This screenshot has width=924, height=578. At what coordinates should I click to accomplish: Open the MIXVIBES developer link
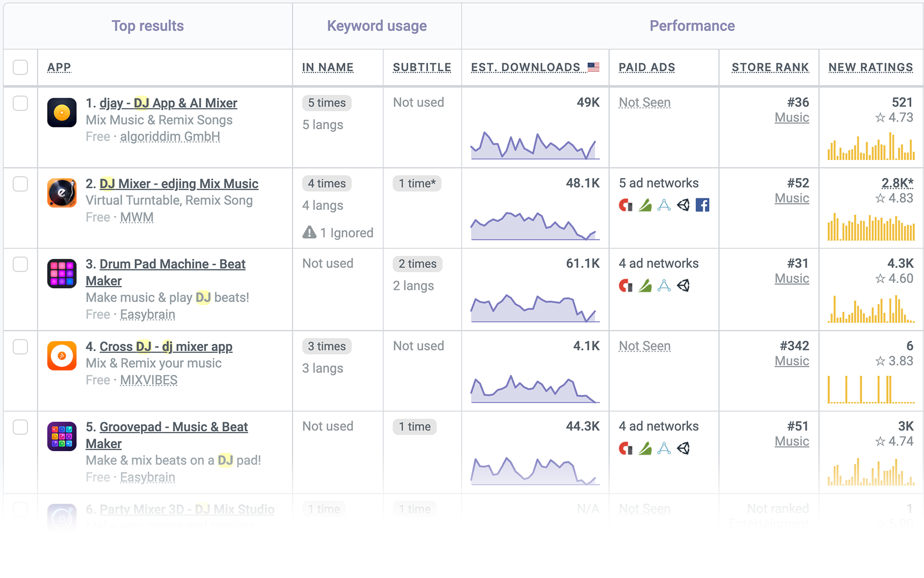point(148,380)
